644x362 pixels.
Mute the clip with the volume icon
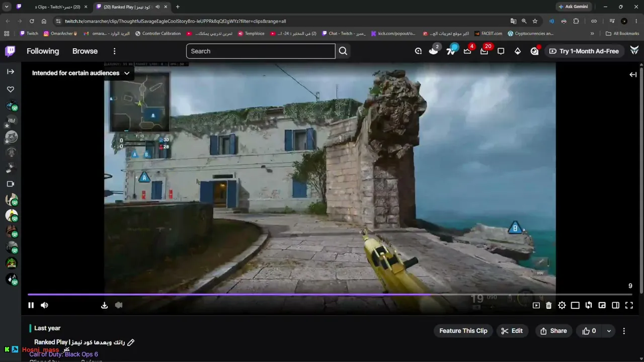click(44, 305)
